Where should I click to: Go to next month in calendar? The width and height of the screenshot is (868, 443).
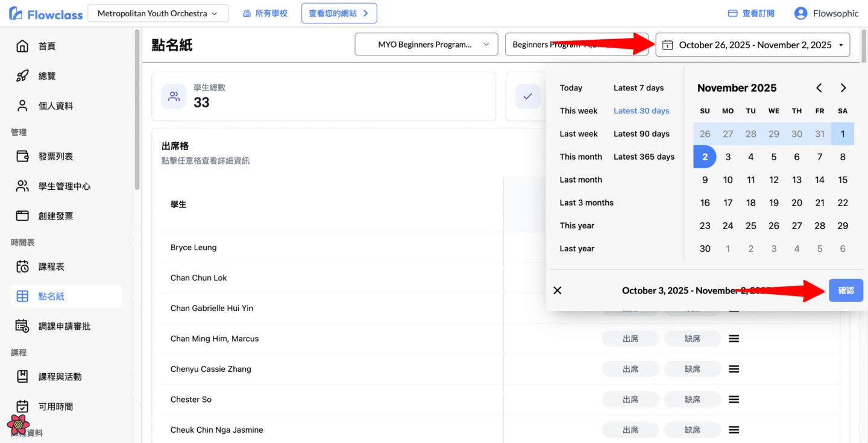click(843, 88)
